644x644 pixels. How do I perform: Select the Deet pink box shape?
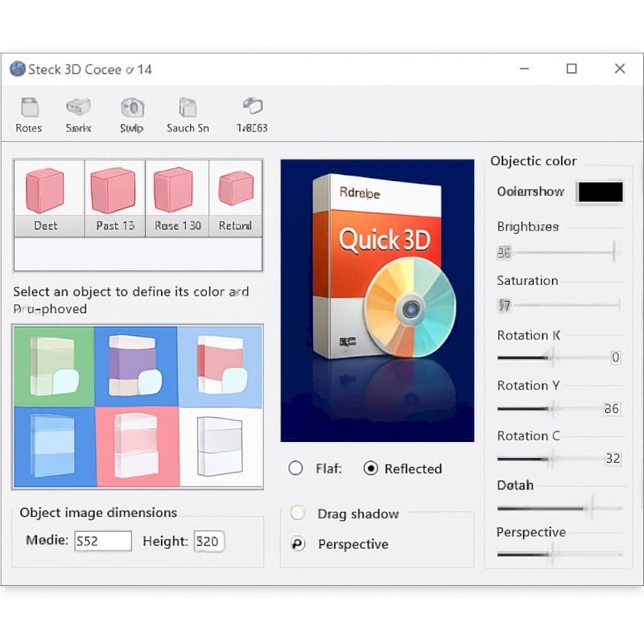pyautogui.click(x=46, y=190)
